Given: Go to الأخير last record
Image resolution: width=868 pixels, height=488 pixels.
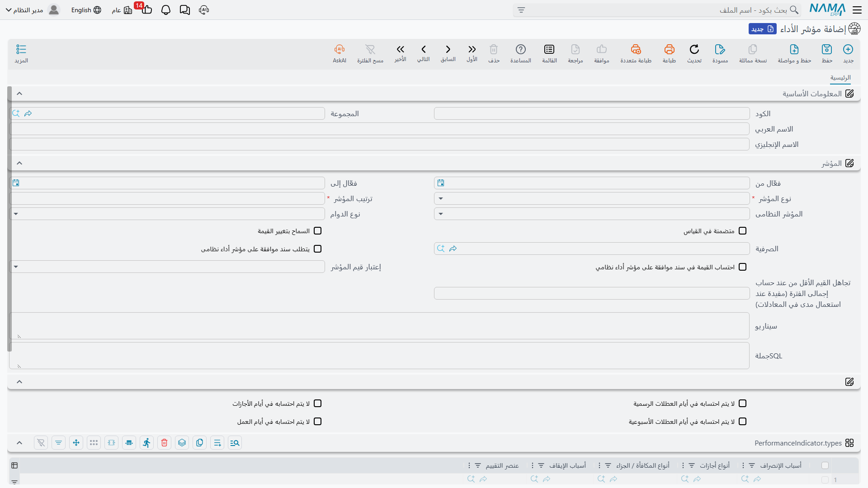Looking at the screenshot, I should (x=400, y=49).
